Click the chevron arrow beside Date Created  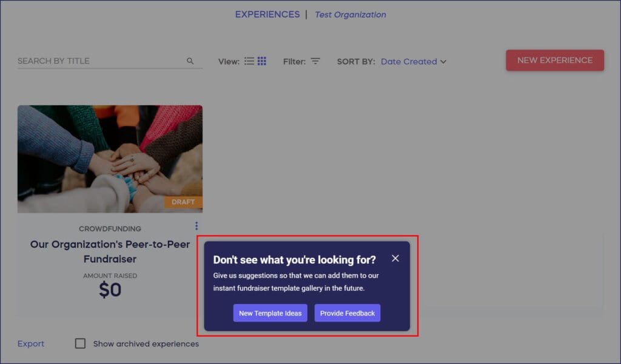tap(443, 61)
